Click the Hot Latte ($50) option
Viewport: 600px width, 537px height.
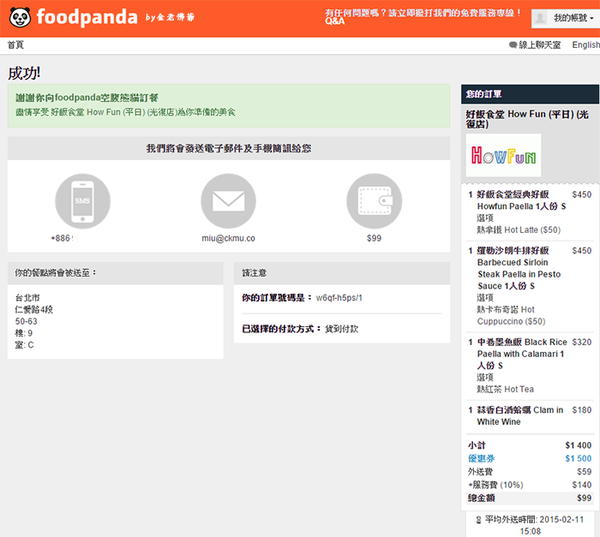click(518, 230)
